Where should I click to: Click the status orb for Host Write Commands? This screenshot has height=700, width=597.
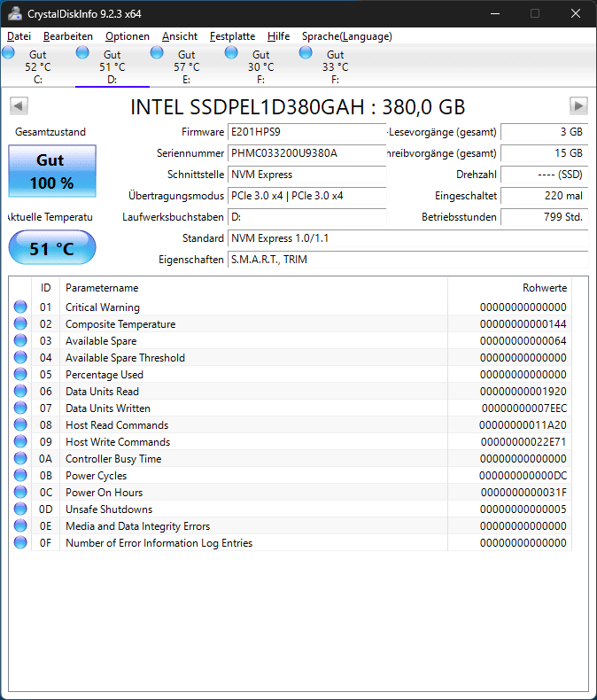[x=20, y=441]
